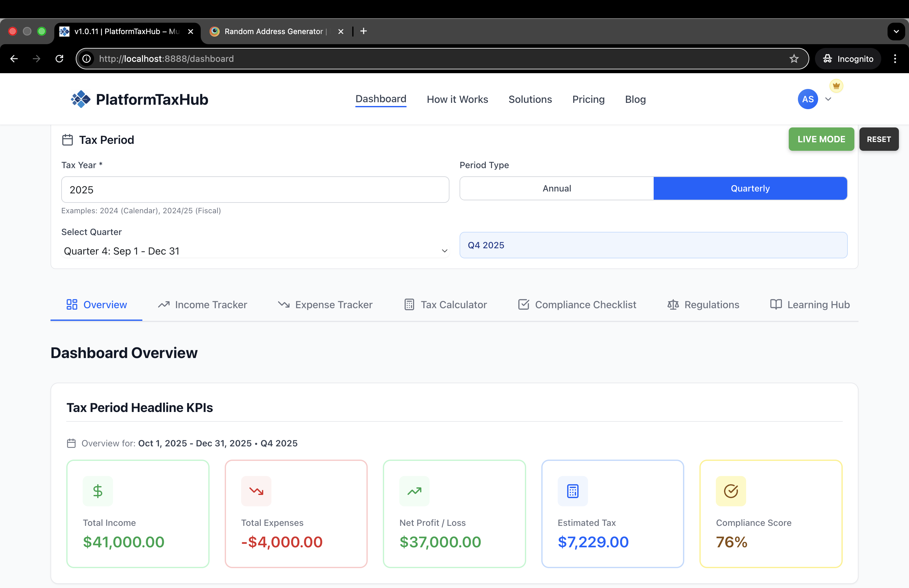Navigate to the Blog link

pos(635,99)
